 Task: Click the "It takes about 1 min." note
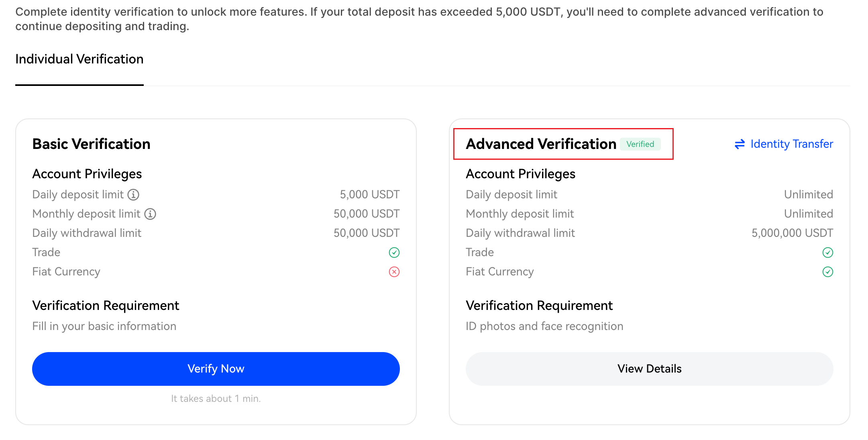pyautogui.click(x=216, y=399)
